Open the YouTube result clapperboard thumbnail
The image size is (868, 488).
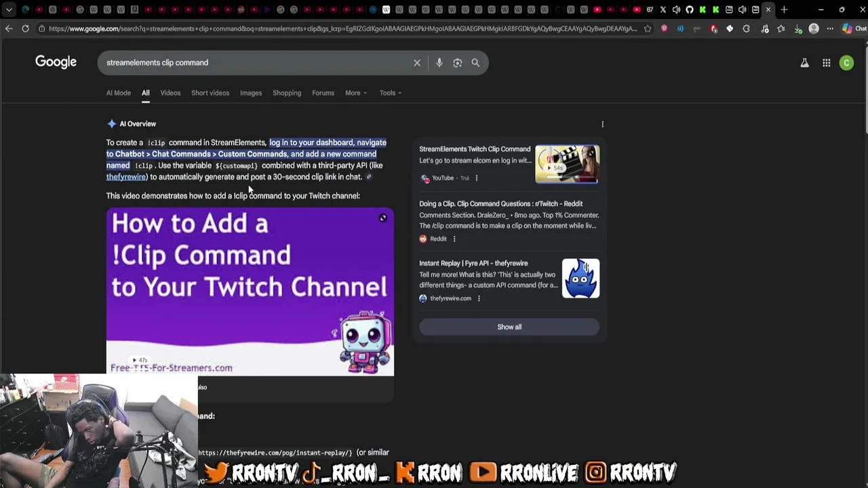(x=567, y=164)
